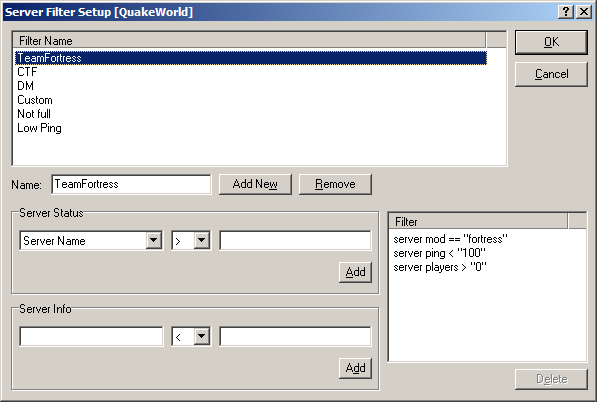Select the TeamFortress filter row
597x402 pixels.
[251, 58]
